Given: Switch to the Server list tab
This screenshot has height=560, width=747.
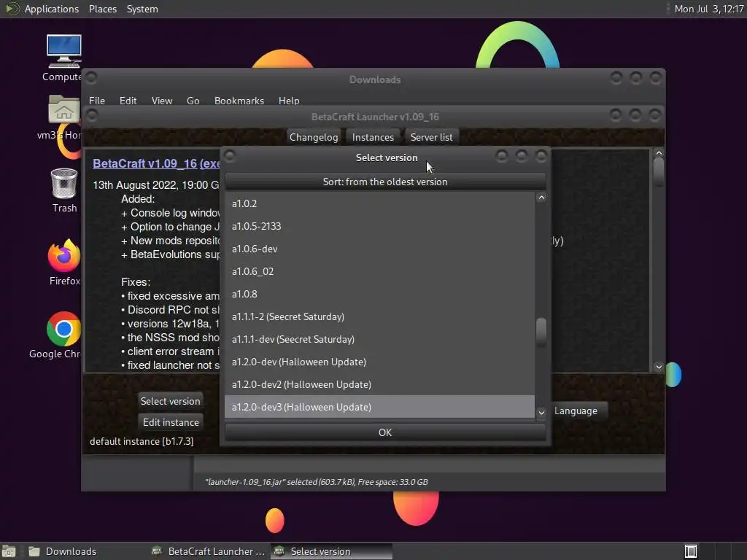Looking at the screenshot, I should coord(431,137).
